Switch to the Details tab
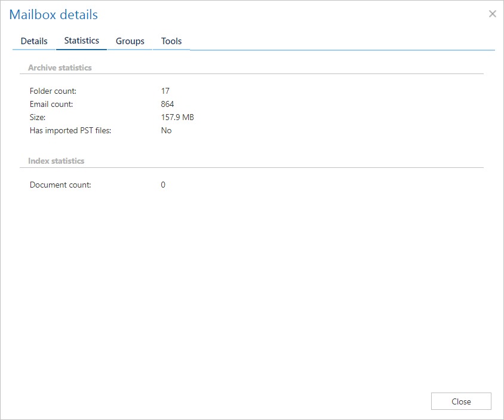Viewport: 504px width, 420px height. tap(34, 41)
